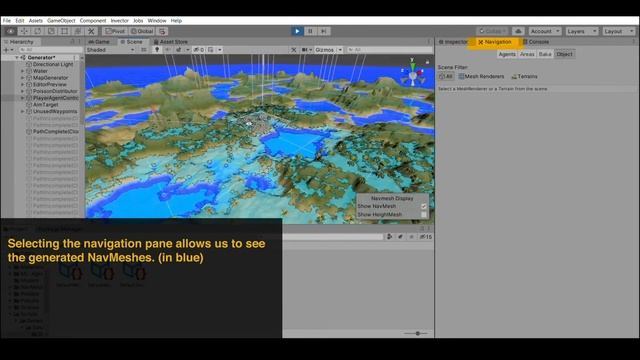The height and width of the screenshot is (360, 640).
Task: Open the File menu
Action: [7, 20]
